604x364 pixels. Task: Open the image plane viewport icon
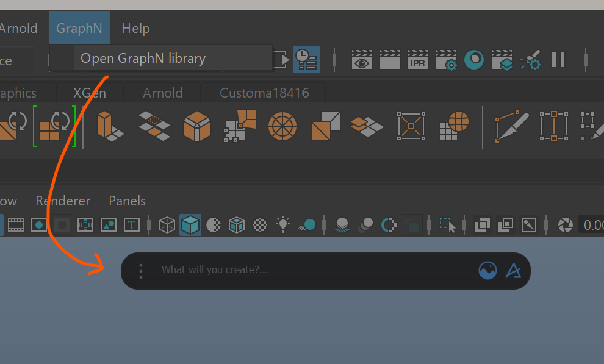(108, 225)
